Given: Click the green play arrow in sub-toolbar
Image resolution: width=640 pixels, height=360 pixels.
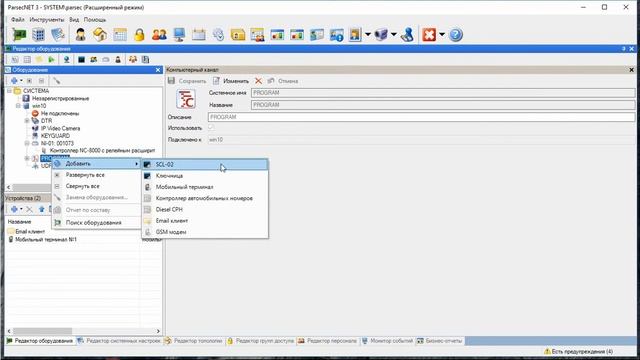Looking at the screenshot, I should 51,60.
